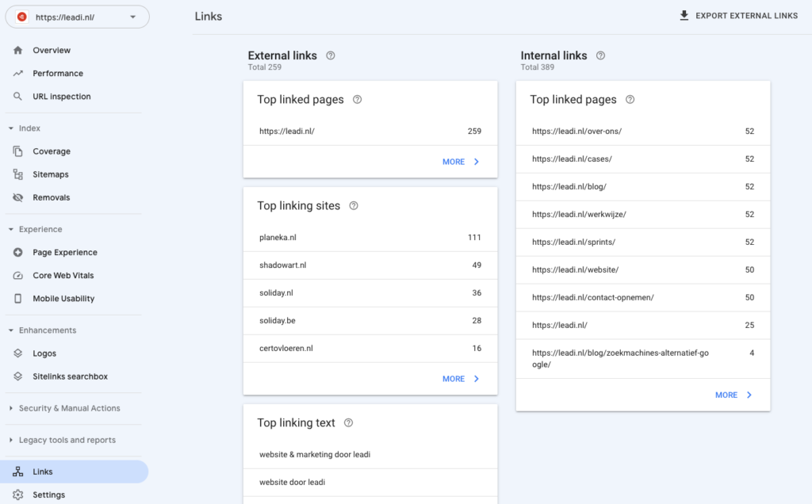The width and height of the screenshot is (812, 504).
Task: Expand Legacy tools and reports section
Action: point(11,440)
